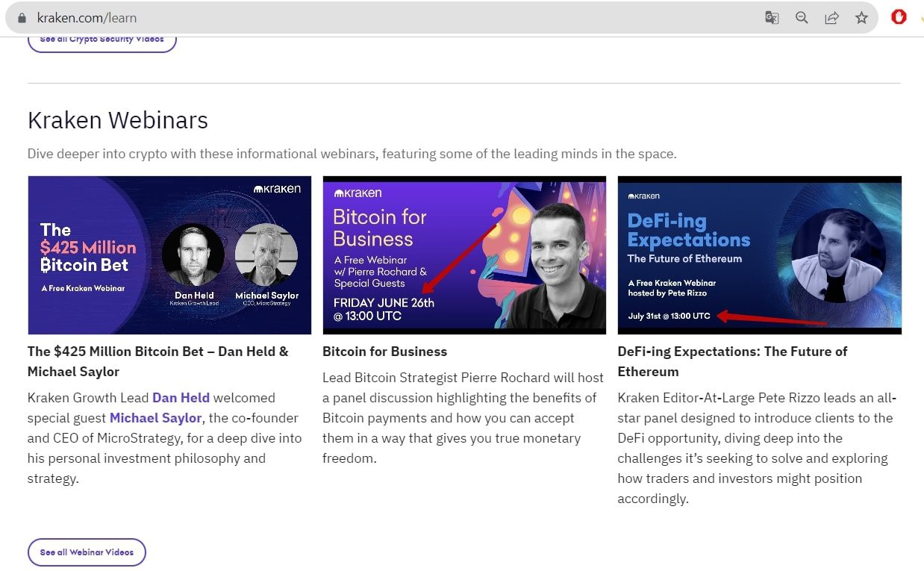Follow the Michael Saylor link
The image size is (924, 571).
click(156, 418)
